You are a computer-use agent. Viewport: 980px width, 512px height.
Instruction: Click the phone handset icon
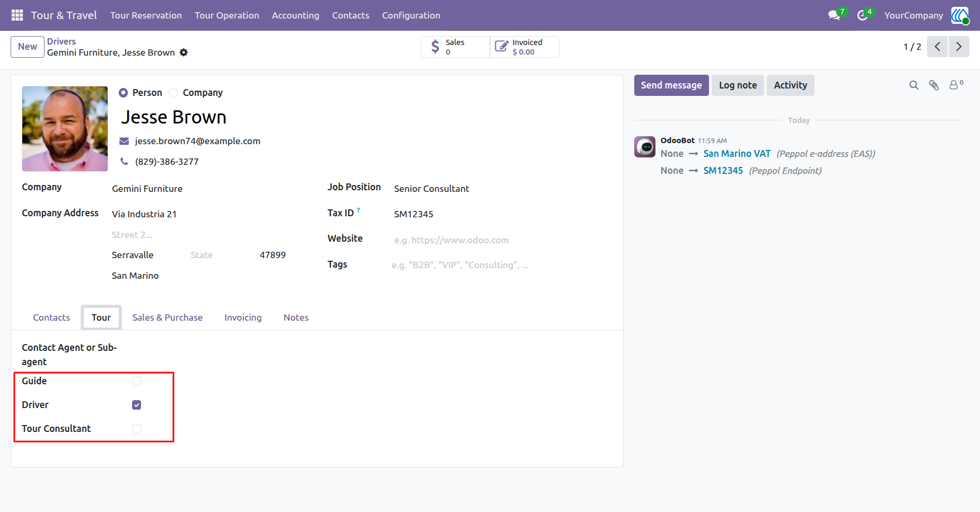pos(124,162)
